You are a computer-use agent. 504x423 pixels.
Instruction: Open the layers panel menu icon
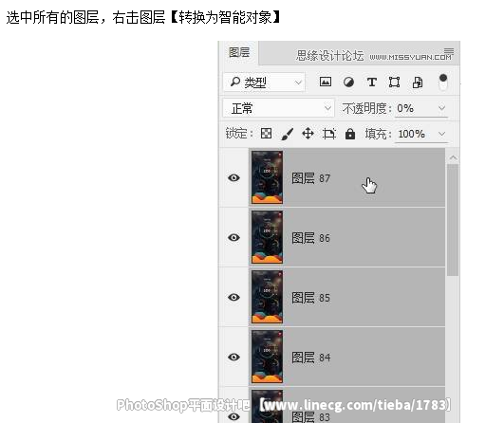click(449, 51)
